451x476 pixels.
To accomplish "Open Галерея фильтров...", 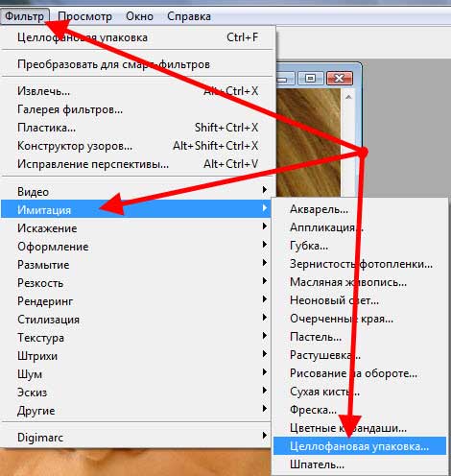I will click(x=137, y=109).
